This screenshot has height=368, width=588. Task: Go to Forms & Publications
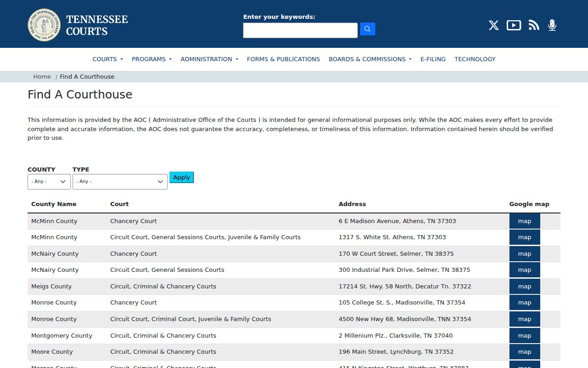click(283, 59)
